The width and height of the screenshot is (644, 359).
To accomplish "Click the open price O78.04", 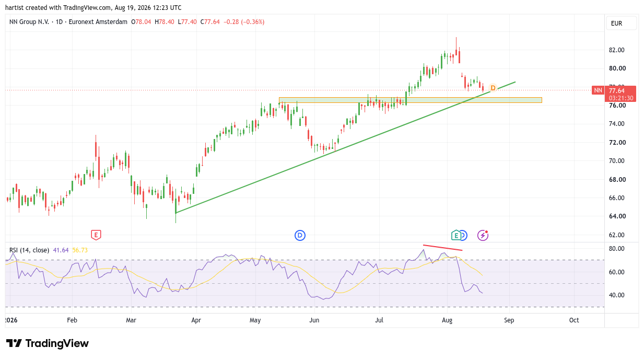I will (142, 22).
